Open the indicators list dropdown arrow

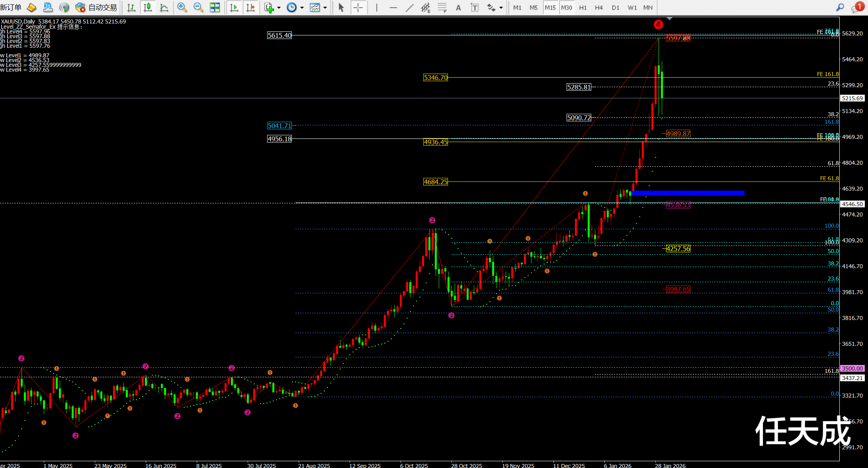click(x=279, y=7)
